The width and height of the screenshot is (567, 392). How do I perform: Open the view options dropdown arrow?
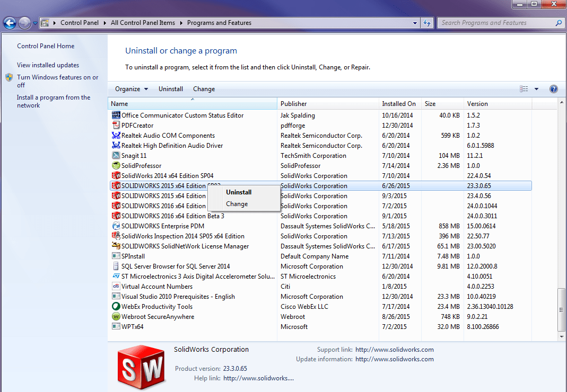[536, 89]
